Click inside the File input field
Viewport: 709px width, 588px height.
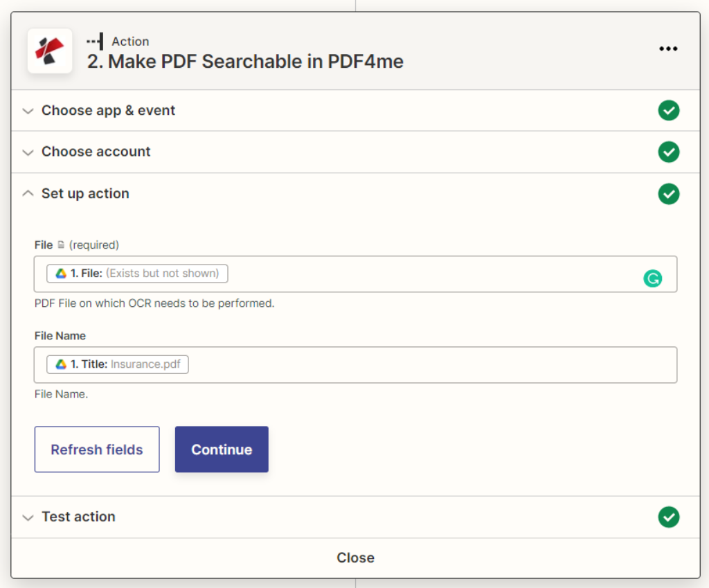coord(355,274)
